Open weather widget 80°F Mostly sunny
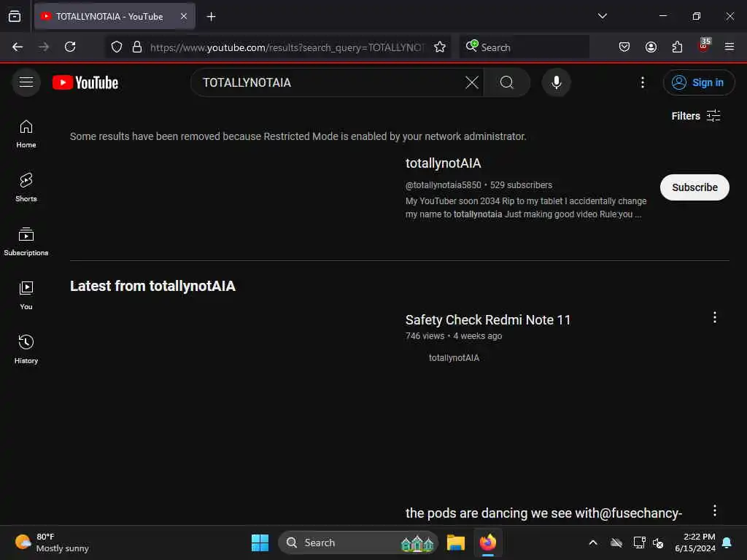The image size is (747, 560). (x=53, y=542)
